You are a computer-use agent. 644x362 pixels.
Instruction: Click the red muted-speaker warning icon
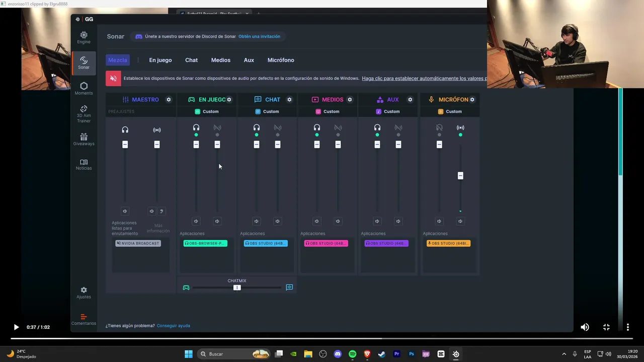coord(113,78)
